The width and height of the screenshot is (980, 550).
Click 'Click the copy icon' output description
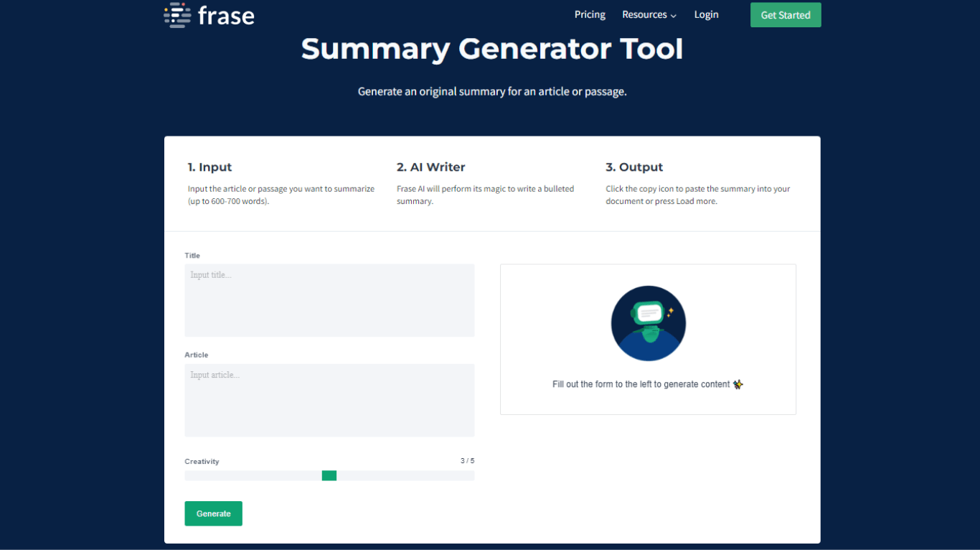698,195
